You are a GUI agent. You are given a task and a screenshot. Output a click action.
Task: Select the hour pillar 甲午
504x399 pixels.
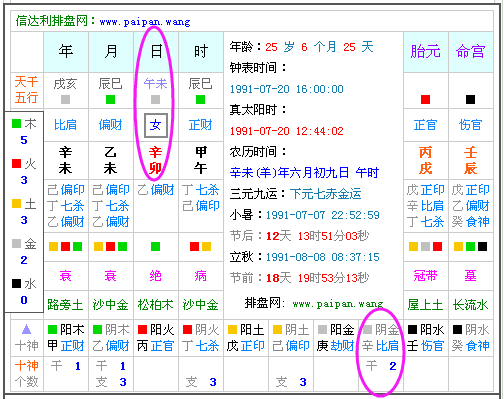tap(200, 160)
